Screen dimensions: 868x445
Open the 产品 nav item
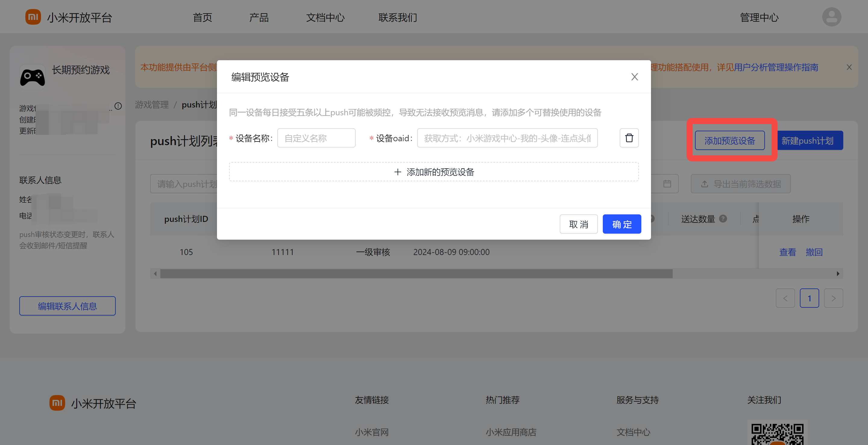[x=259, y=17]
